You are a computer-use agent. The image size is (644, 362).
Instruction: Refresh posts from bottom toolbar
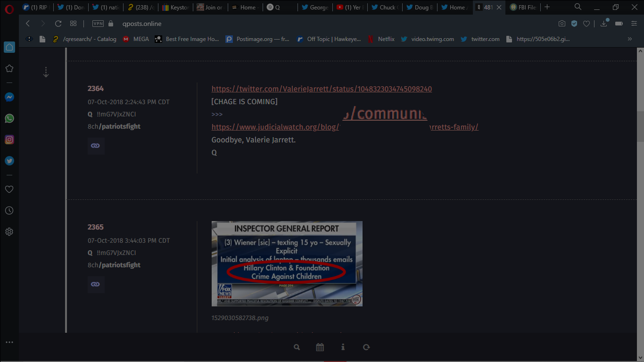366,347
